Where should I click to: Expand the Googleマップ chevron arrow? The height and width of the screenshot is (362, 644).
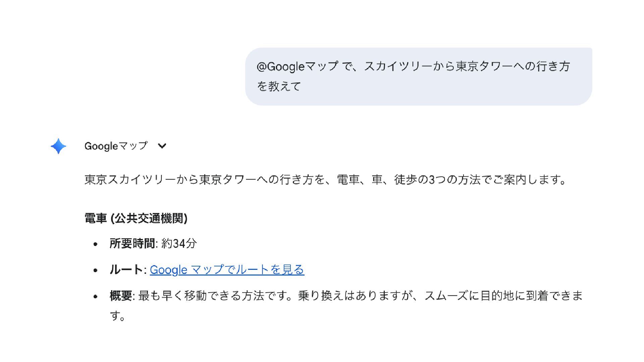click(162, 146)
